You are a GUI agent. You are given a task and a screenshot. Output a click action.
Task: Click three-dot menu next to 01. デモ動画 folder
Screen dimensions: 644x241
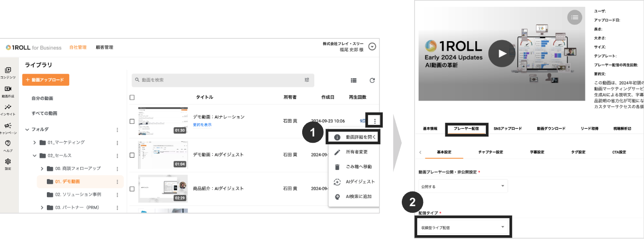[117, 181]
